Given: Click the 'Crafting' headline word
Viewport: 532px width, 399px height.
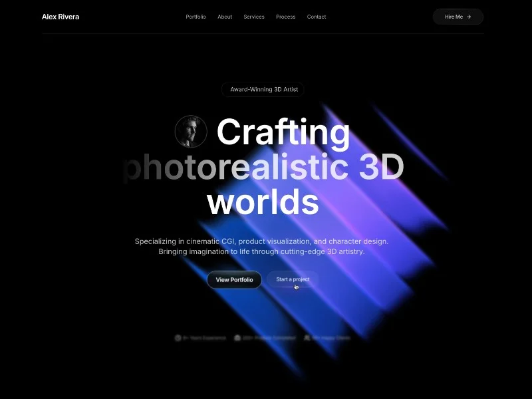Looking at the screenshot, I should (x=283, y=133).
